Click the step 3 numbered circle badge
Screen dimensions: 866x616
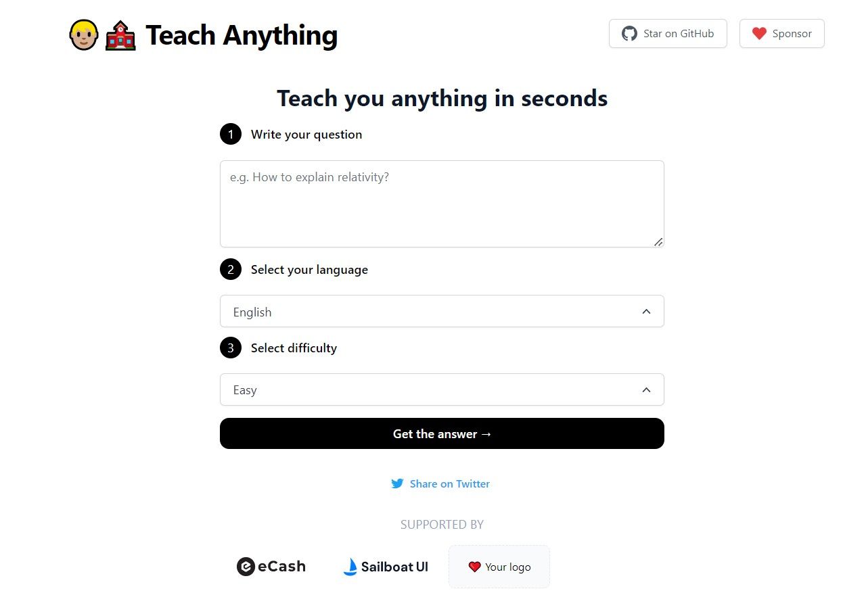pyautogui.click(x=231, y=348)
